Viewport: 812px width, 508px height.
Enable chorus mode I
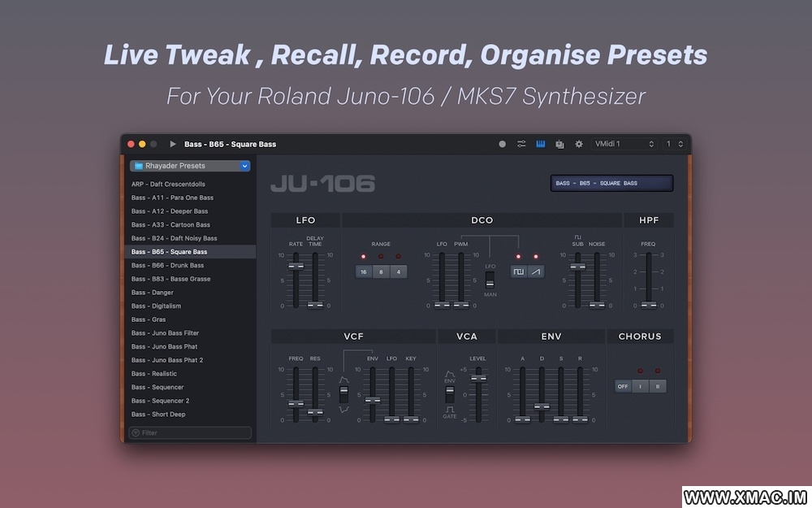(x=640, y=386)
